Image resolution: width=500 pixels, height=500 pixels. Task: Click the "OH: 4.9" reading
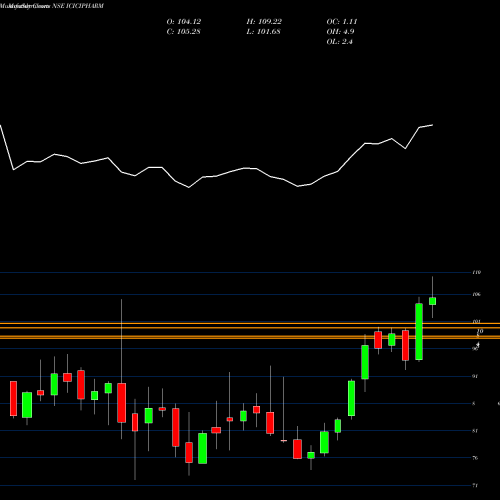click(x=340, y=32)
